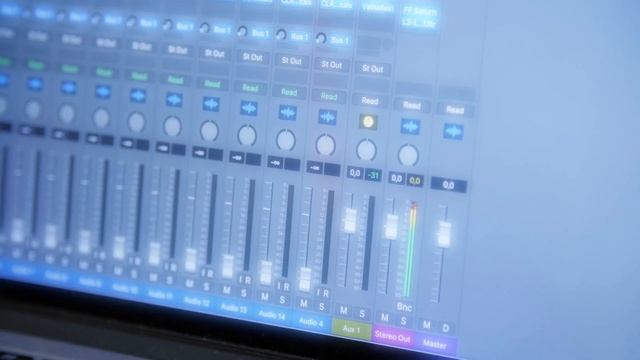Select the Aux 1 channel name label
The width and height of the screenshot is (640, 360).
[351, 329]
